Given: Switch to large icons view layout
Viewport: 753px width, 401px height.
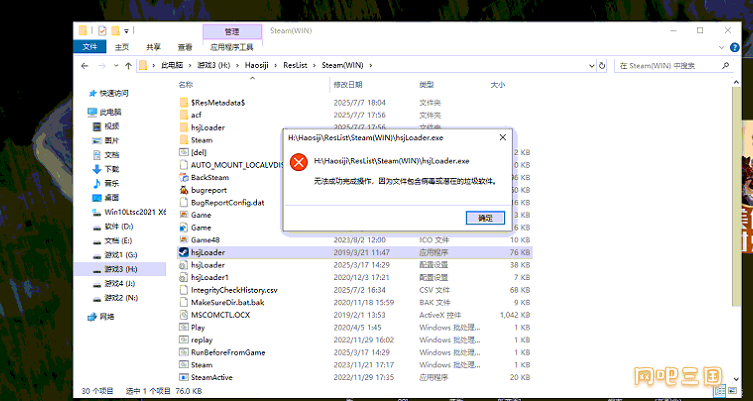Looking at the screenshot, I should pyautogui.click(x=732, y=390).
